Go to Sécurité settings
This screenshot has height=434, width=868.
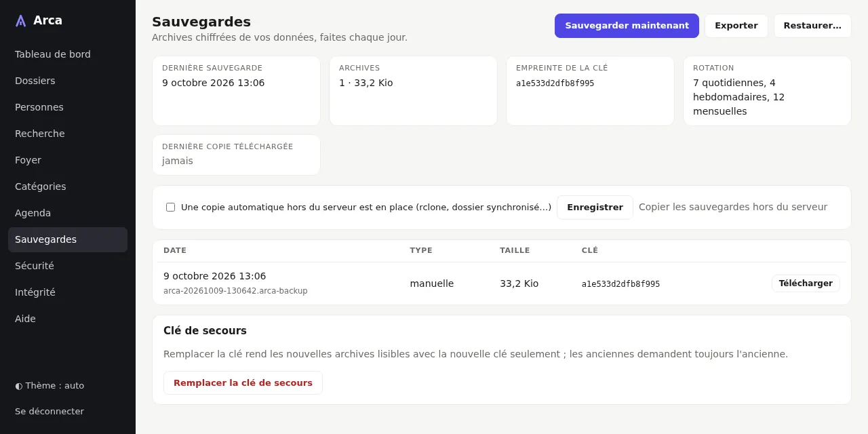pos(68,266)
